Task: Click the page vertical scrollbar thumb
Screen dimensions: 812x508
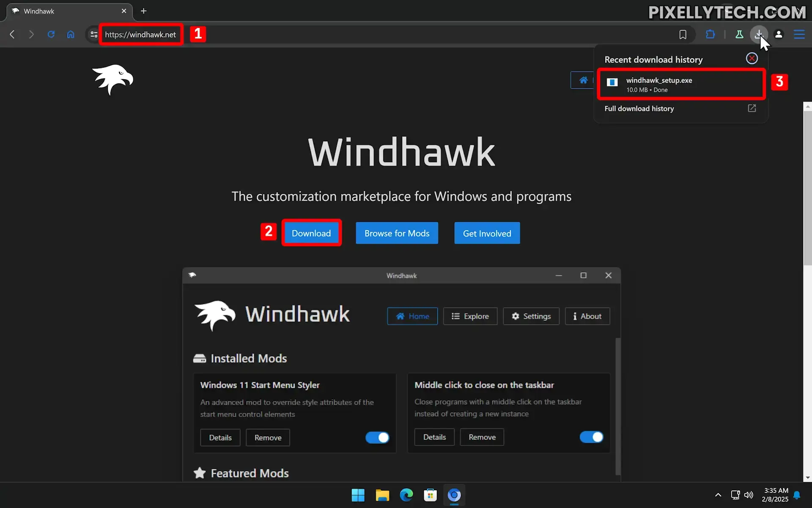Action: [x=807, y=188]
